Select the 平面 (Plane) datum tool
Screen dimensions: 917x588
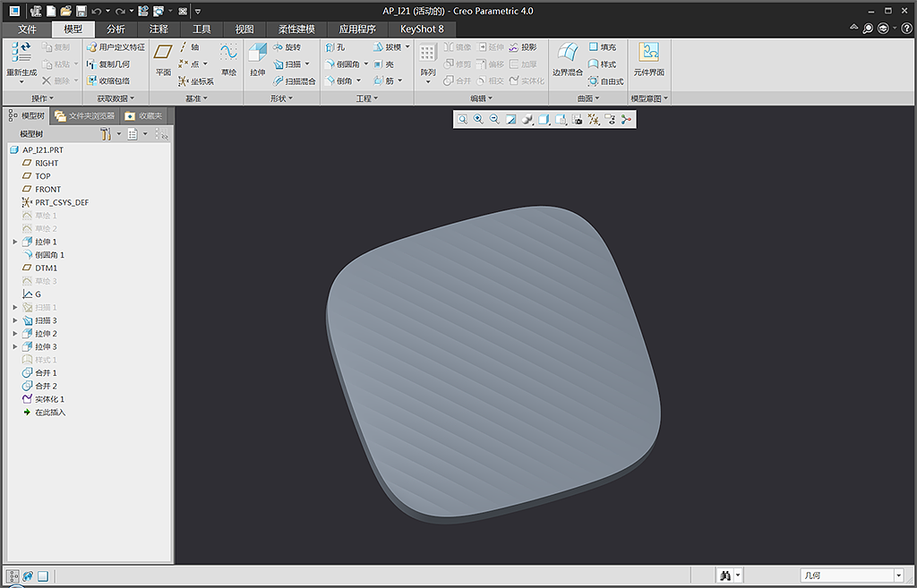point(163,59)
